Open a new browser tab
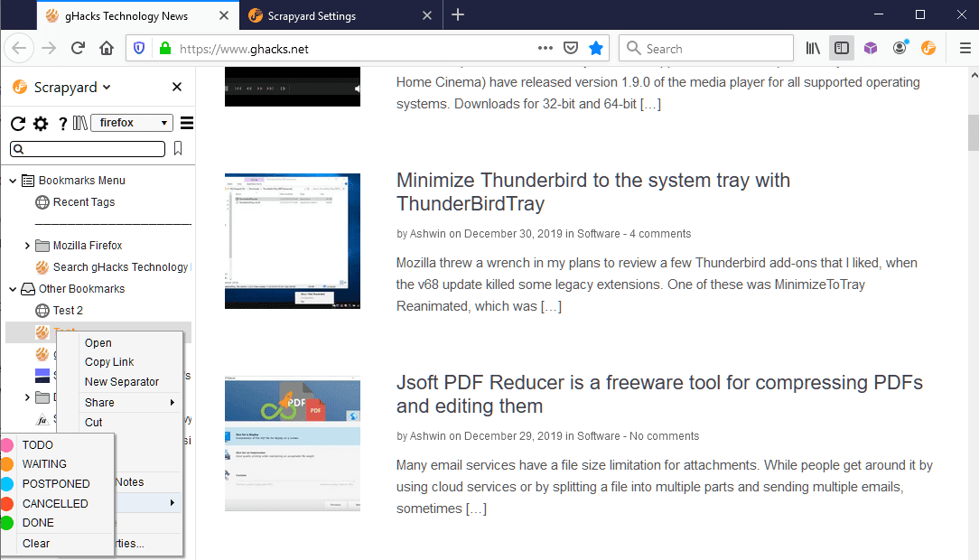Screen dimensions: 979x560 click(458, 15)
